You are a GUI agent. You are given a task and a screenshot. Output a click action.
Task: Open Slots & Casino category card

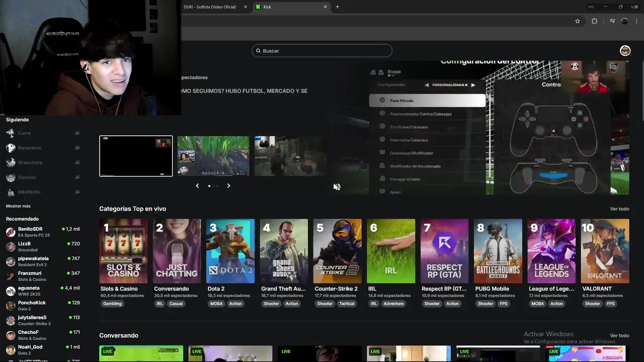click(123, 251)
